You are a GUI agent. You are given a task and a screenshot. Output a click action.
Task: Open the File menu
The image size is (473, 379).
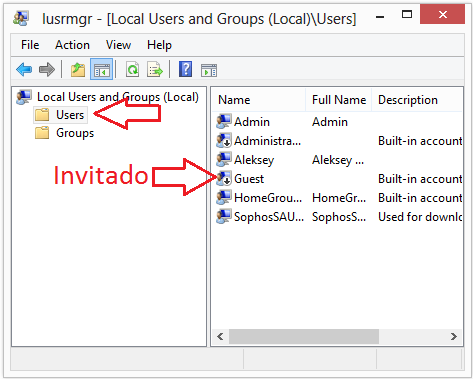[30, 45]
